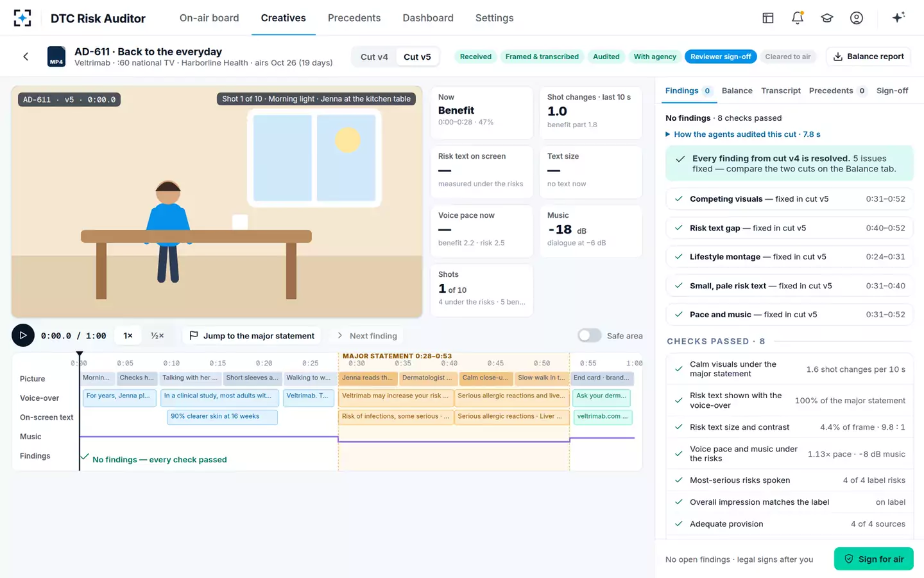Set playback speed to ½×

click(x=157, y=335)
